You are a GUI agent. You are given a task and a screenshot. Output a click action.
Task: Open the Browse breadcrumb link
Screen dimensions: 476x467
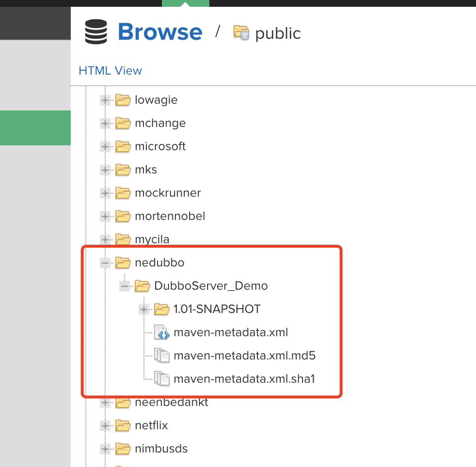160,32
